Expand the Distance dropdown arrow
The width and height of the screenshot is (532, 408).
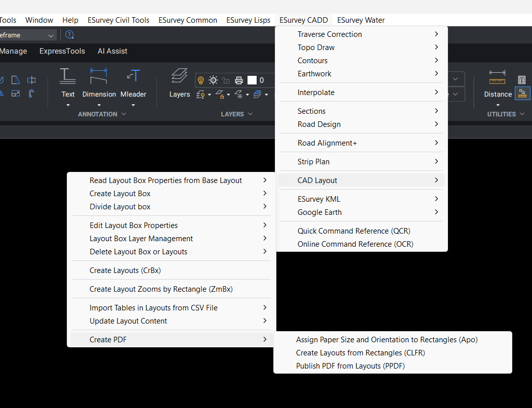pyautogui.click(x=498, y=105)
